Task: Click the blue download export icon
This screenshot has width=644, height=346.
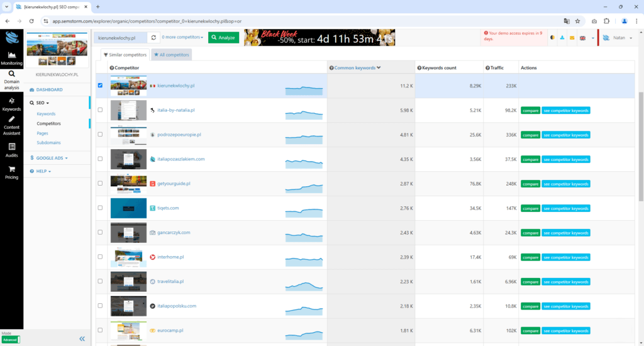Action: pos(562,38)
